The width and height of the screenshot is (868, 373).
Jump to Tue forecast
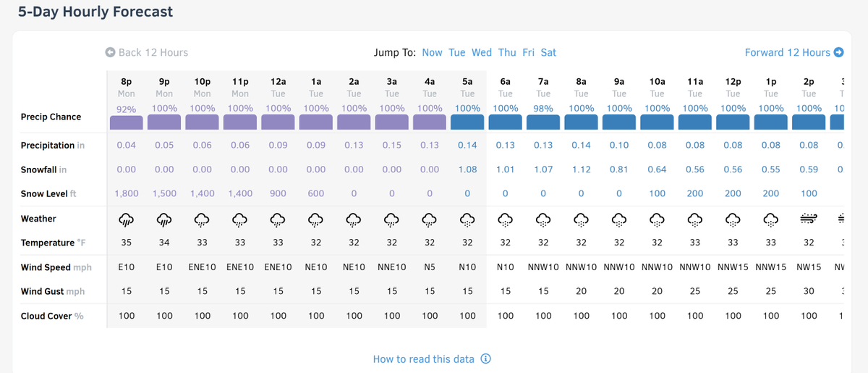pos(457,52)
